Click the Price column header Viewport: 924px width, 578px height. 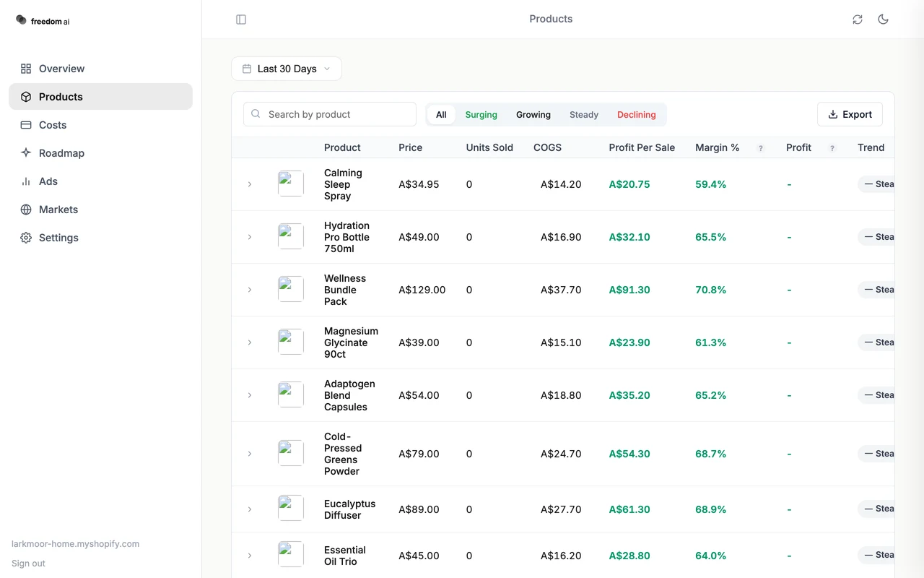point(410,147)
